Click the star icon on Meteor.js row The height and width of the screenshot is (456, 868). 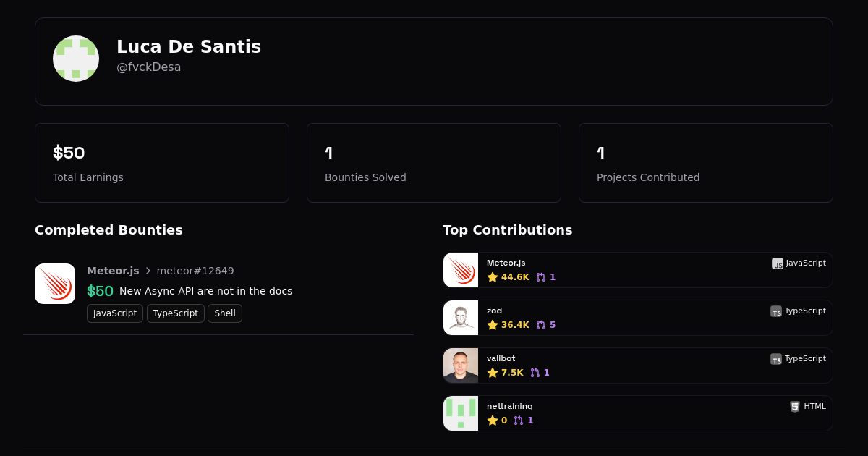coord(493,277)
